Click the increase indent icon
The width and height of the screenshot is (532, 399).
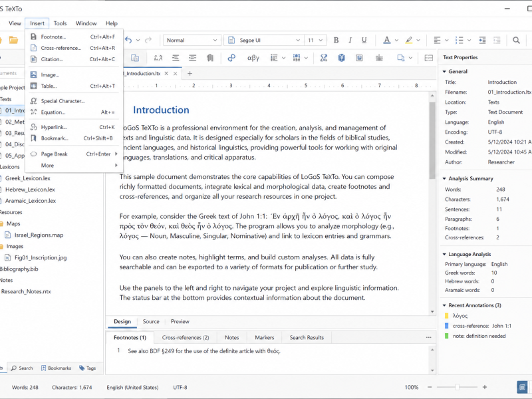(482, 40)
